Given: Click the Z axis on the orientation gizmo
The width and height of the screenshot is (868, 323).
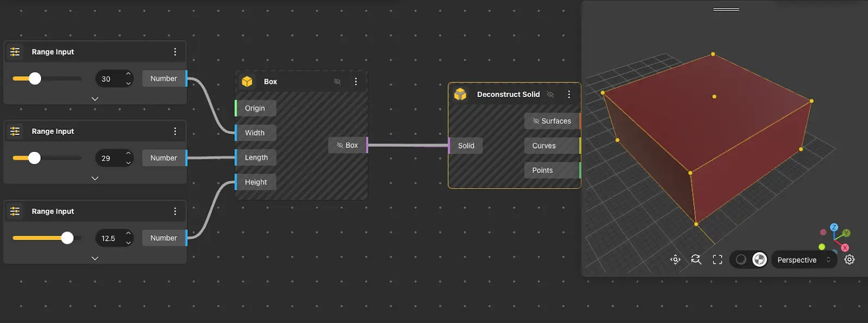Looking at the screenshot, I should [834, 227].
